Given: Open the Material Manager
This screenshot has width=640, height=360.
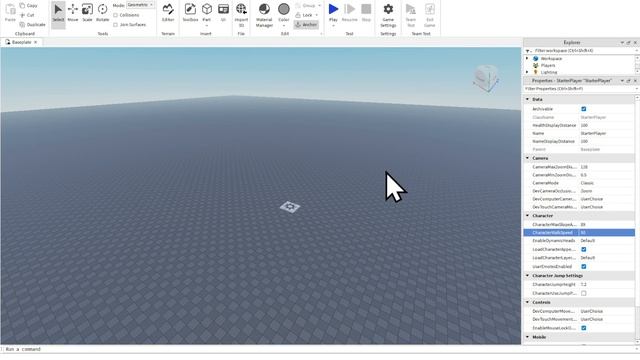Looking at the screenshot, I should click(x=264, y=15).
